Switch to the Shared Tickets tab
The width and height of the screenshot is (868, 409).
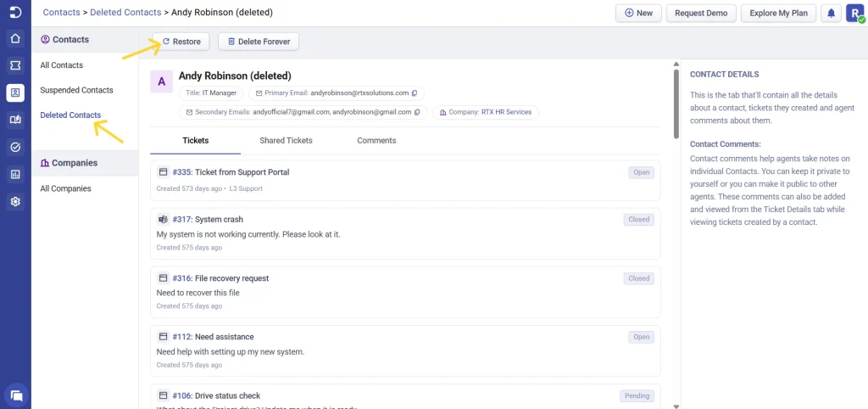click(x=287, y=141)
